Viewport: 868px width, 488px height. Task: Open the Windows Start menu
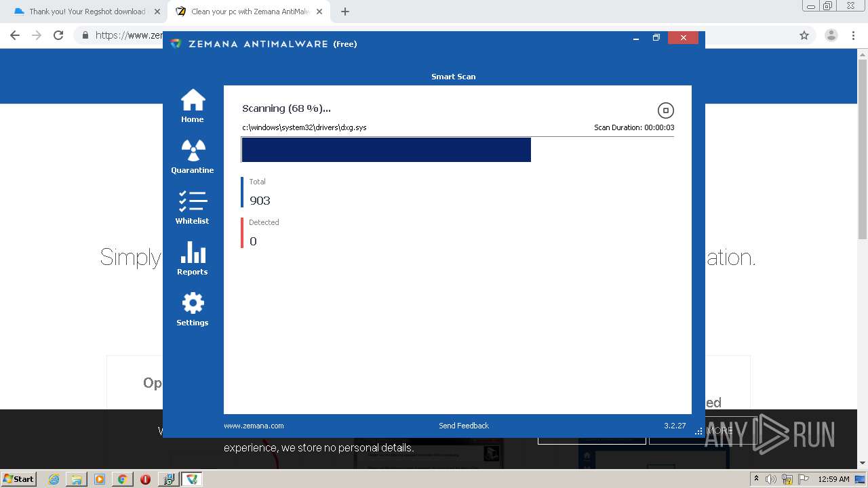pyautogui.click(x=19, y=479)
